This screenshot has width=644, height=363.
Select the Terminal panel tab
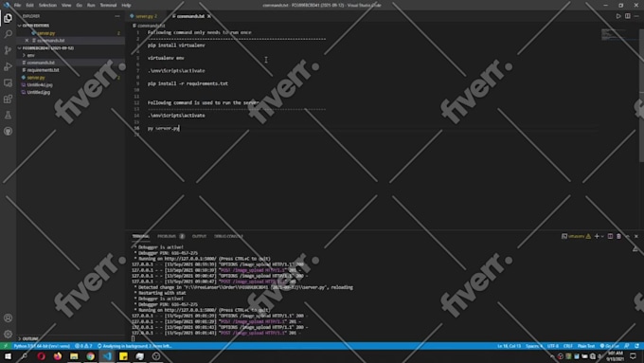click(141, 236)
